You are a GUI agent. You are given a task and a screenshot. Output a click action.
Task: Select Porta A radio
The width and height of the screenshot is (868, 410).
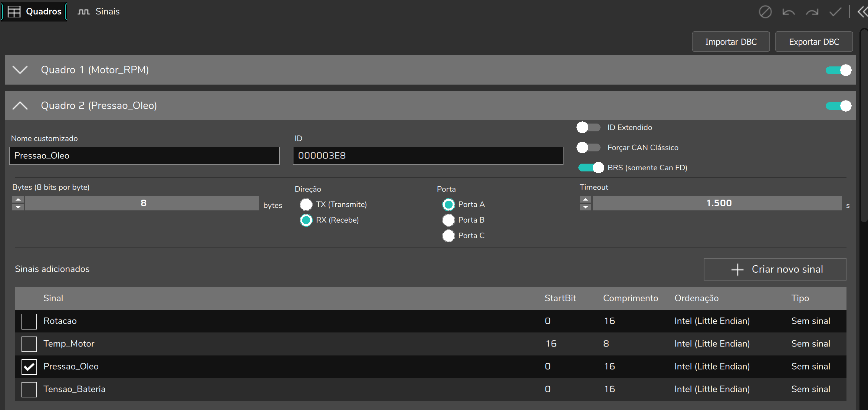pyautogui.click(x=448, y=204)
